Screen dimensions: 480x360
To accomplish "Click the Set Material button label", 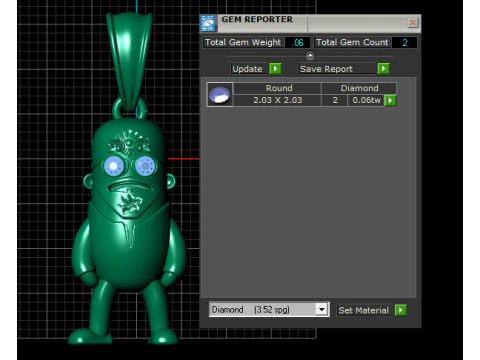I will point(363,310).
